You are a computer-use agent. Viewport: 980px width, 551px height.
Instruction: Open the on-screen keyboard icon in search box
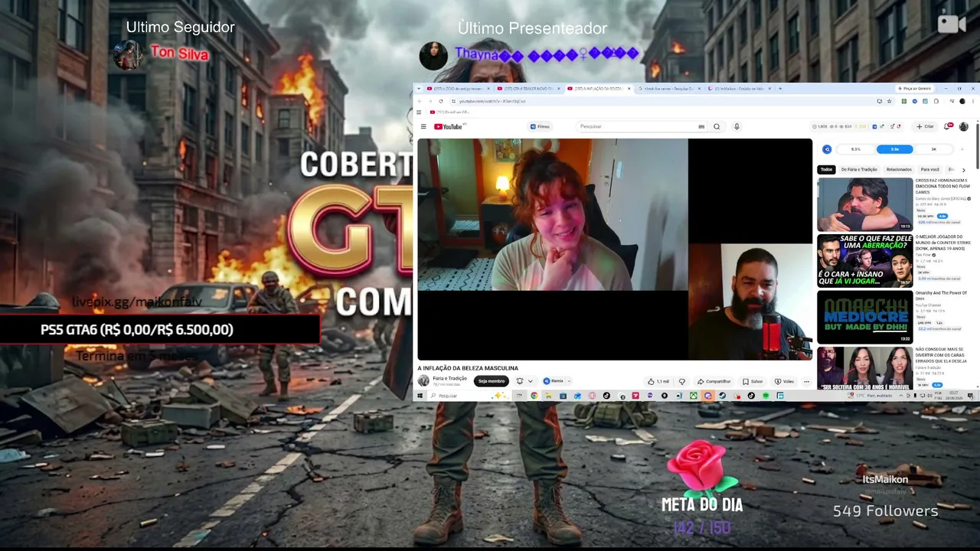[x=701, y=127]
